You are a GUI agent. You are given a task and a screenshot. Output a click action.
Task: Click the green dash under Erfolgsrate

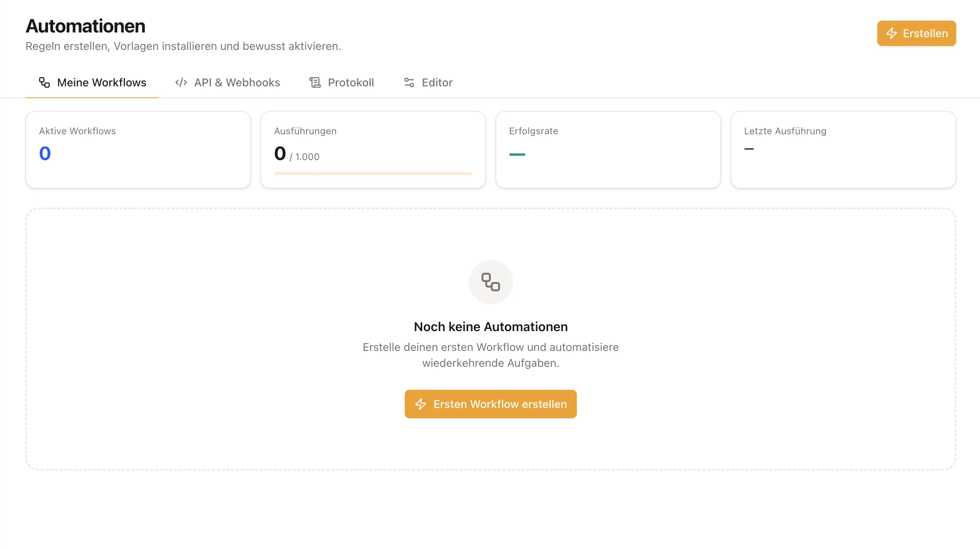(517, 154)
